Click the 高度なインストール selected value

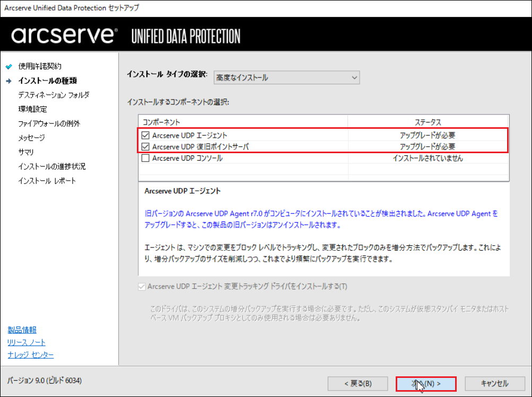242,77
